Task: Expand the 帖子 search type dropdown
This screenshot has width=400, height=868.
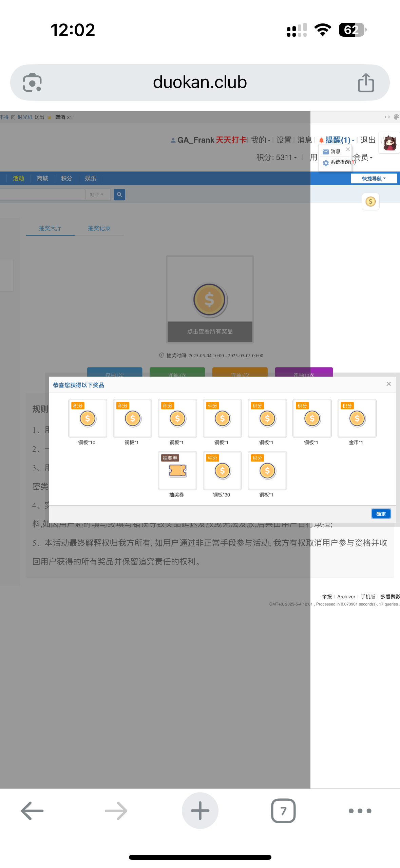Action: click(96, 195)
